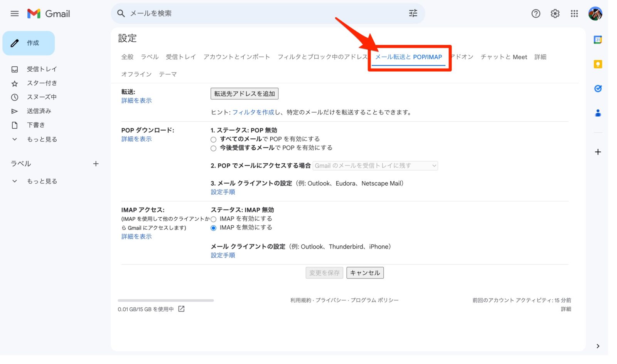
Task: Click the 送信済み send icon
Action: pyautogui.click(x=15, y=111)
